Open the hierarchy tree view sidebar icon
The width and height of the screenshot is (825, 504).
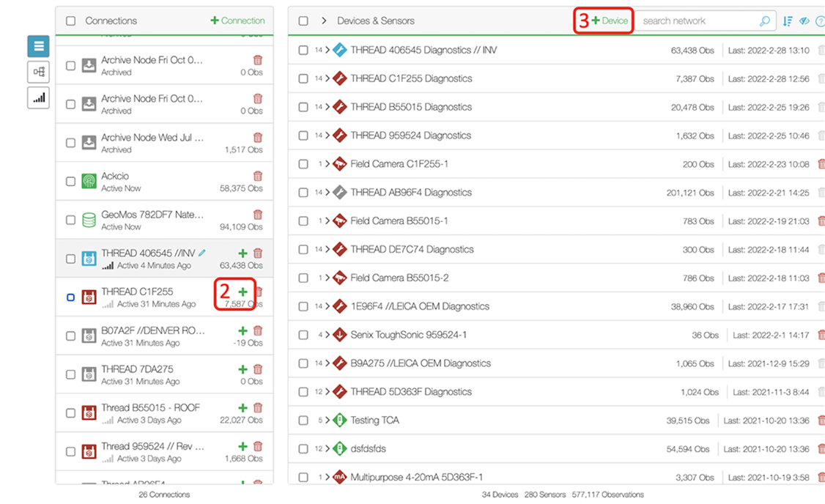38,72
